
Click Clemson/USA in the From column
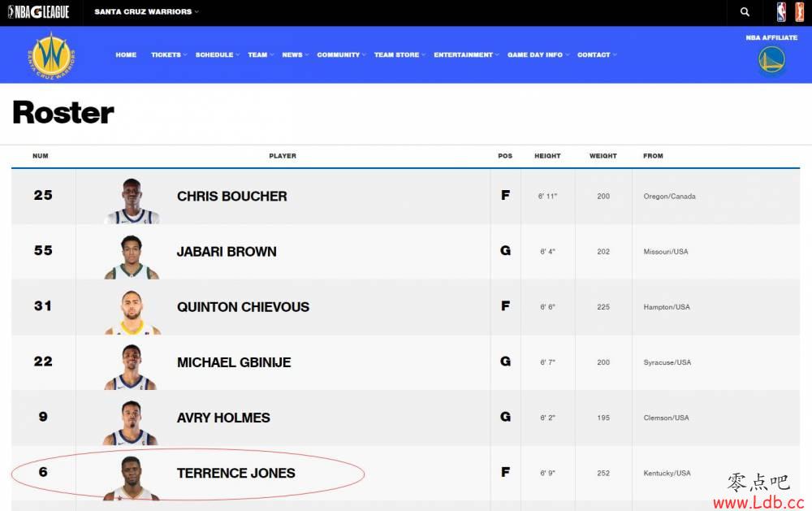666,418
